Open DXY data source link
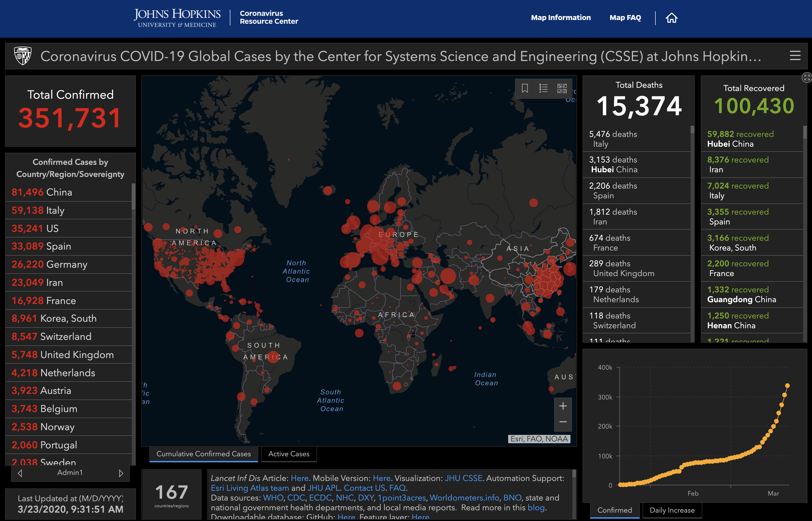This screenshot has height=521, width=812. click(x=366, y=498)
